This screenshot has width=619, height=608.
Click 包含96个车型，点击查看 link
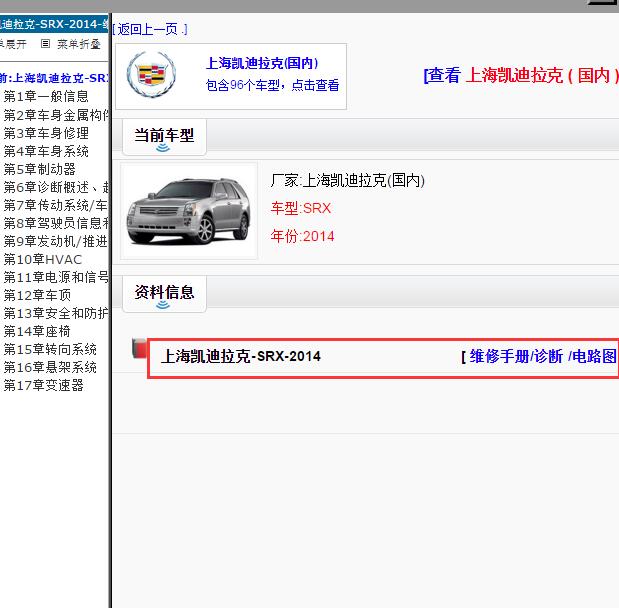272,85
